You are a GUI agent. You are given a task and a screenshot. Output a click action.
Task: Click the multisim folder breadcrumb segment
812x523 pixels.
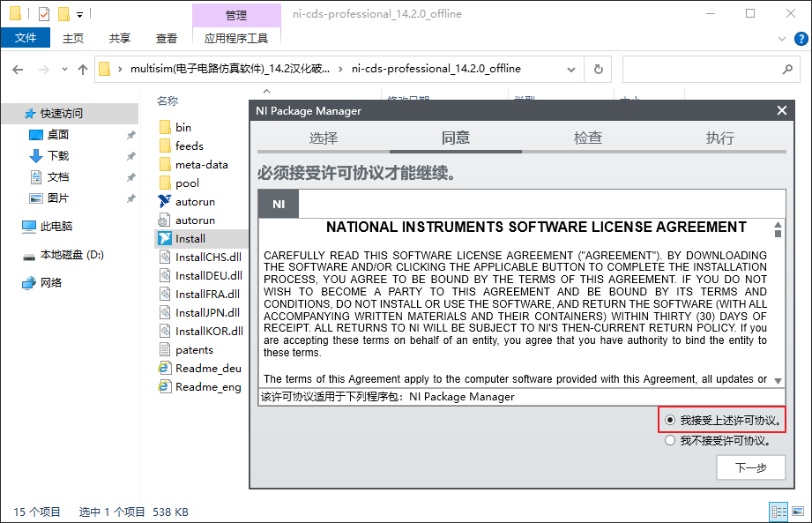[x=230, y=69]
